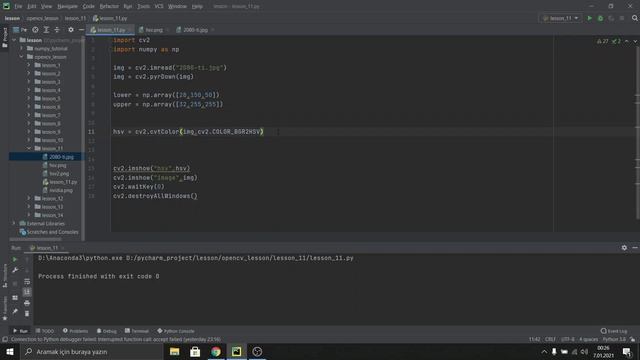Click the Select Opened File target icon
640x360 pixels.
tap(36, 30)
